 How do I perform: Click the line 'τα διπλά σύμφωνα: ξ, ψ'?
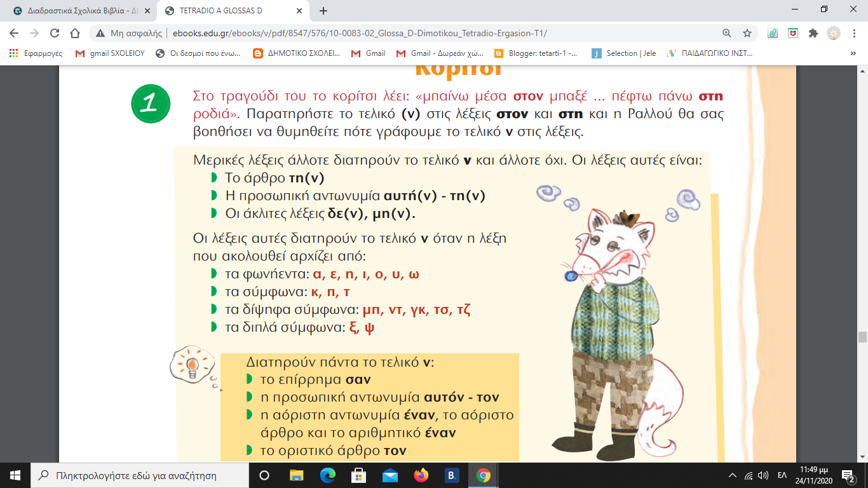(x=301, y=328)
